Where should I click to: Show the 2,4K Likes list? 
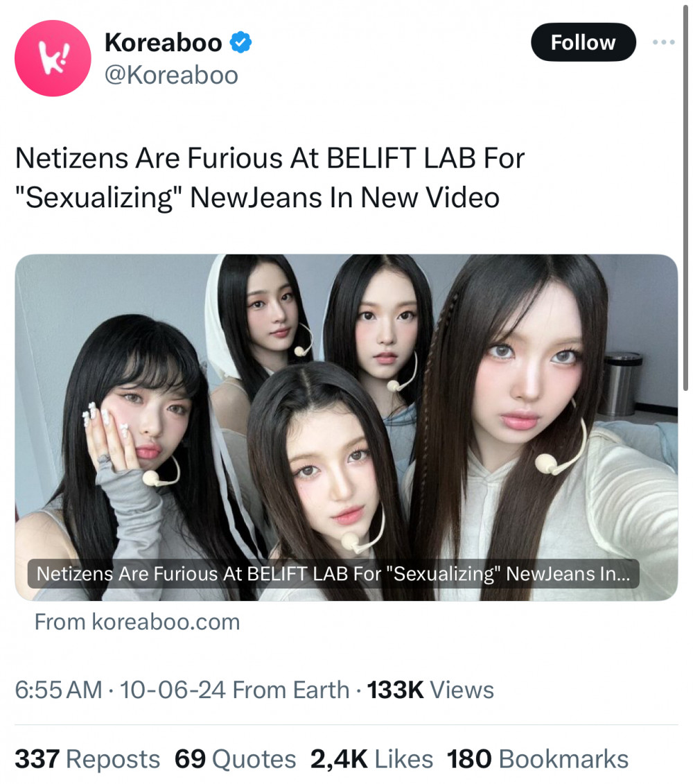371,759
